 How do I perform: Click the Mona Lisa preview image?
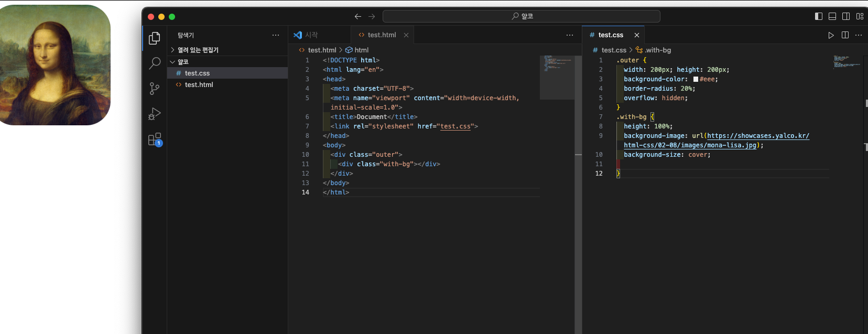pos(55,65)
